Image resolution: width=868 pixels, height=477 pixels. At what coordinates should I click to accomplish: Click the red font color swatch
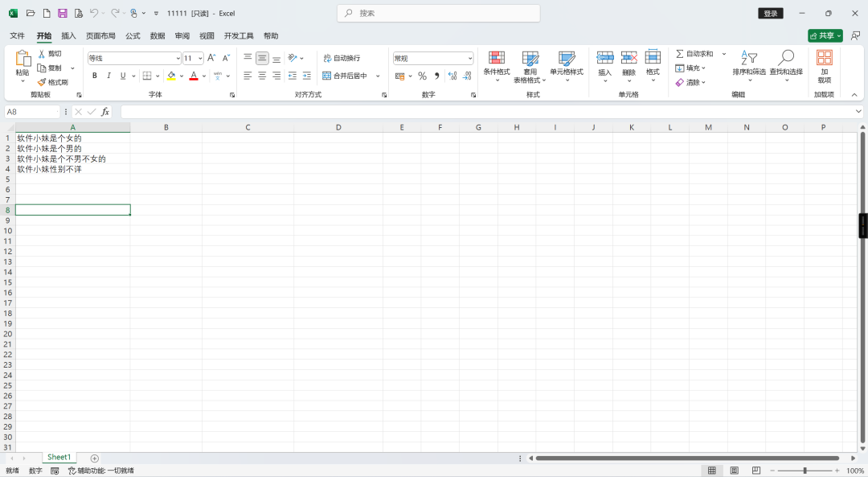194,76
